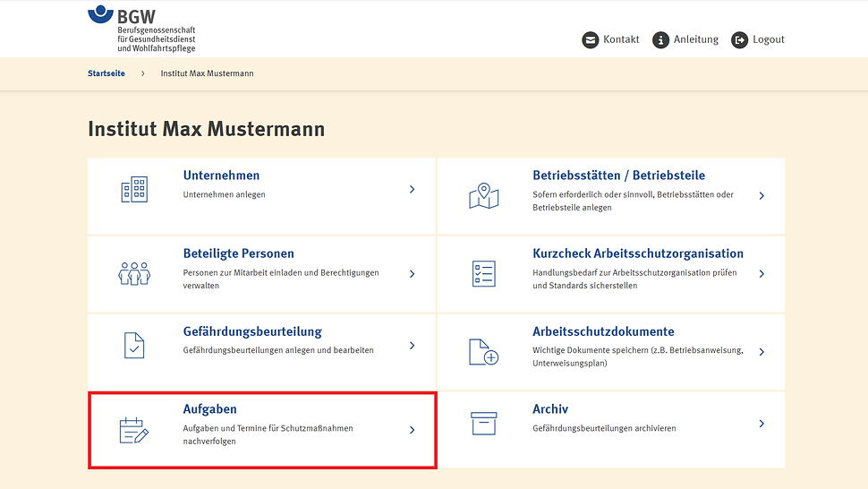
Task: Click the checklist Kurzcheck icon
Action: pyautogui.click(x=483, y=273)
